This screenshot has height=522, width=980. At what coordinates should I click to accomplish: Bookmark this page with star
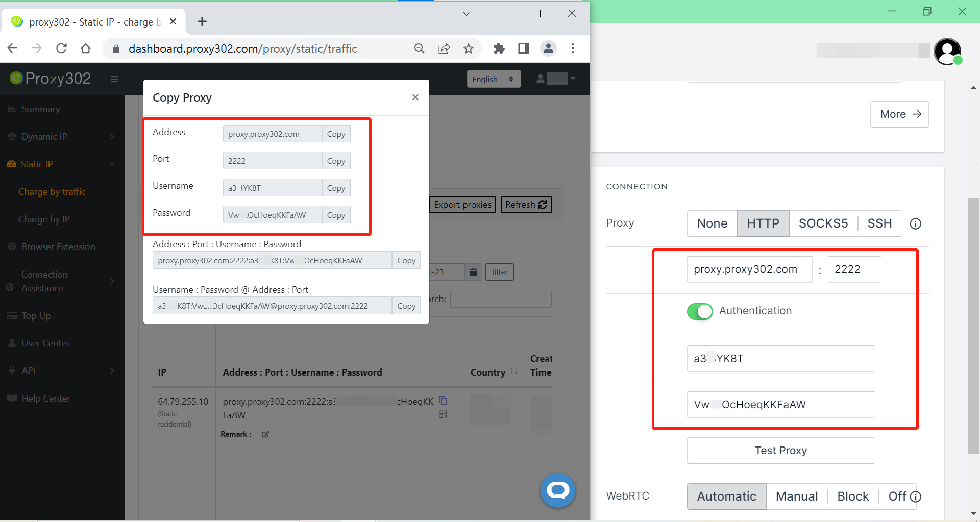469,48
